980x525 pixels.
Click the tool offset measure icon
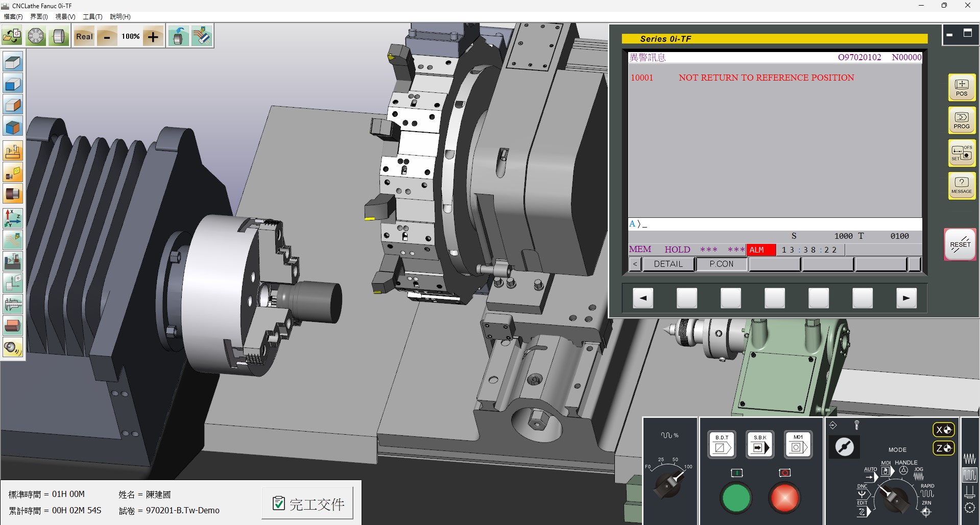pos(13,282)
